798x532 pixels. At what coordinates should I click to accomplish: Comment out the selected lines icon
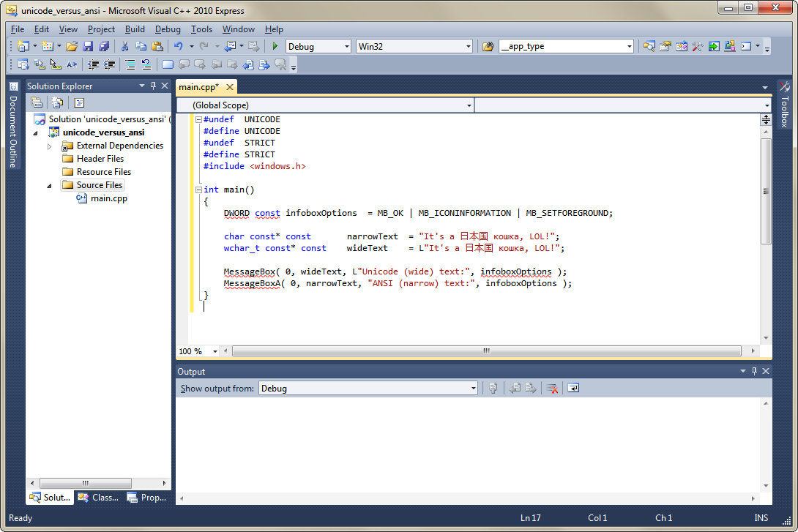pos(130,64)
